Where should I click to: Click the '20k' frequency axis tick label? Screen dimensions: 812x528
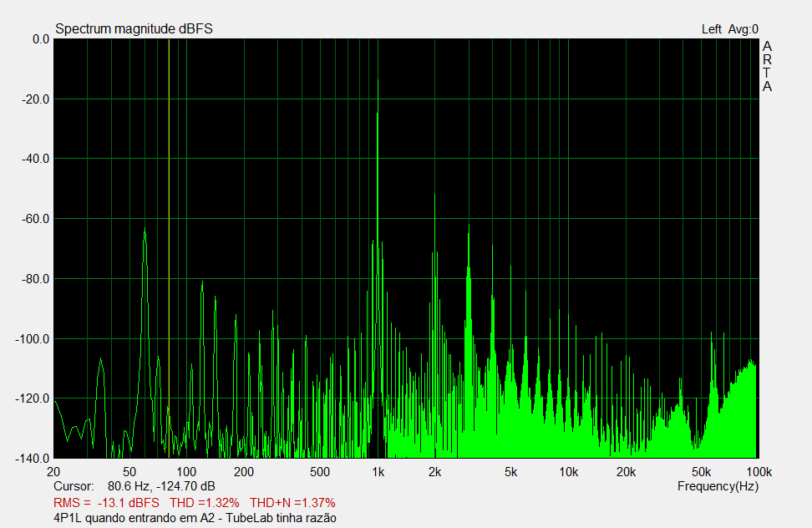pos(626,472)
